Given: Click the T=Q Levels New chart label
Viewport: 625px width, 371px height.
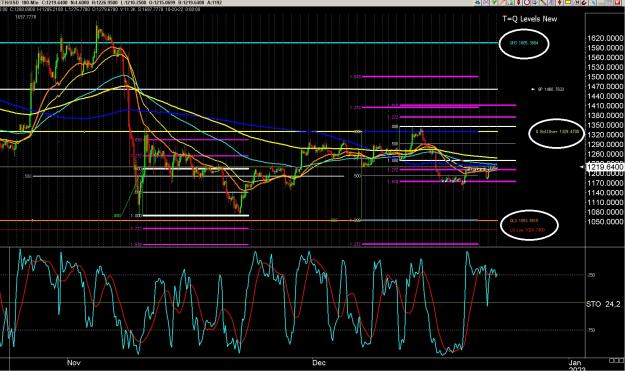Looking at the screenshot, I should [x=530, y=19].
